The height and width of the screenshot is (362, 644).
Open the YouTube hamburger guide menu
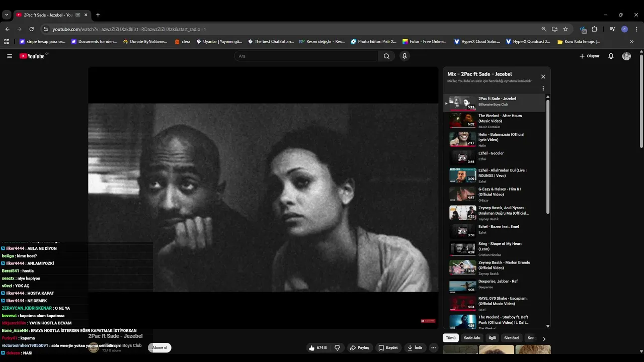(x=9, y=56)
